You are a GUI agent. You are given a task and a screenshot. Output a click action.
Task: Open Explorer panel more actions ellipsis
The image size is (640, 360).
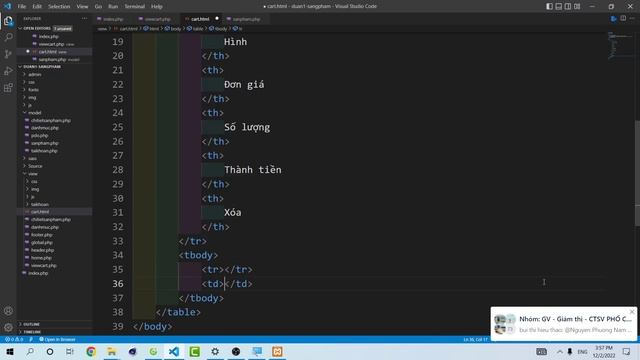pyautogui.click(x=84, y=19)
